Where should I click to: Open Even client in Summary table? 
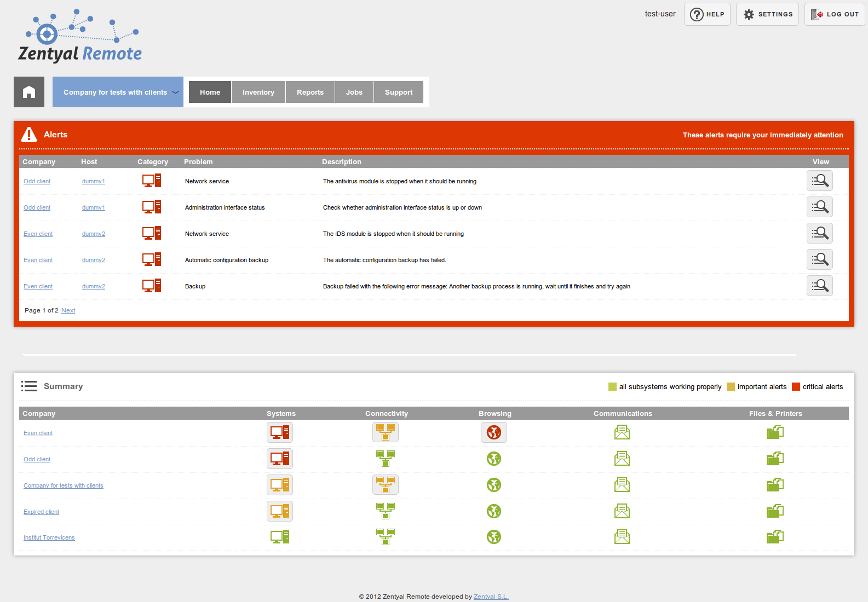pos(38,433)
